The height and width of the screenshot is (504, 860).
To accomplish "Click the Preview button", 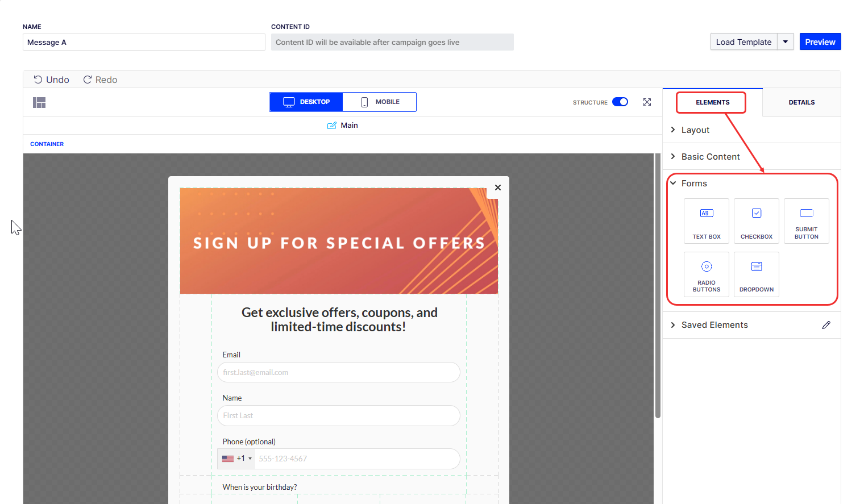I will pyautogui.click(x=820, y=42).
